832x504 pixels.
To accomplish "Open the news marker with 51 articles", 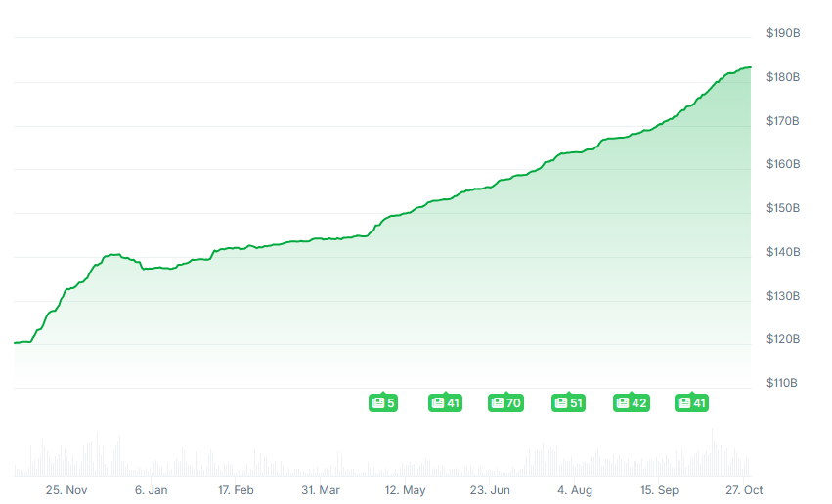I will coord(568,402).
